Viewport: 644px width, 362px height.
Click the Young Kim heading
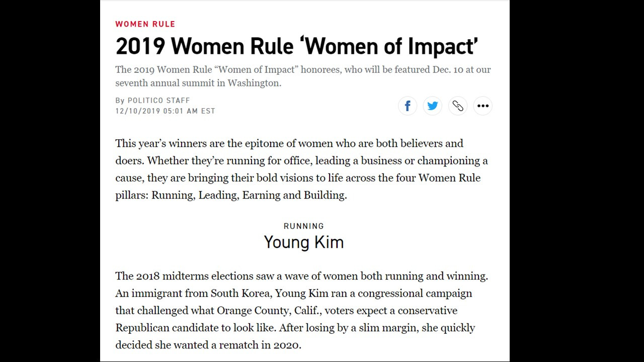click(x=304, y=242)
